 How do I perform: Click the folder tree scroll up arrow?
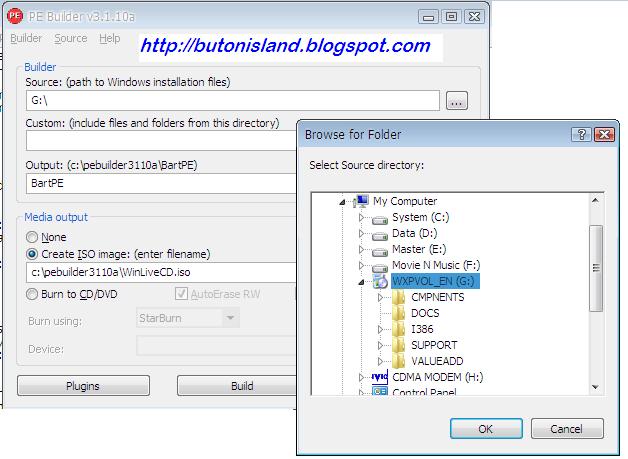coord(596,200)
